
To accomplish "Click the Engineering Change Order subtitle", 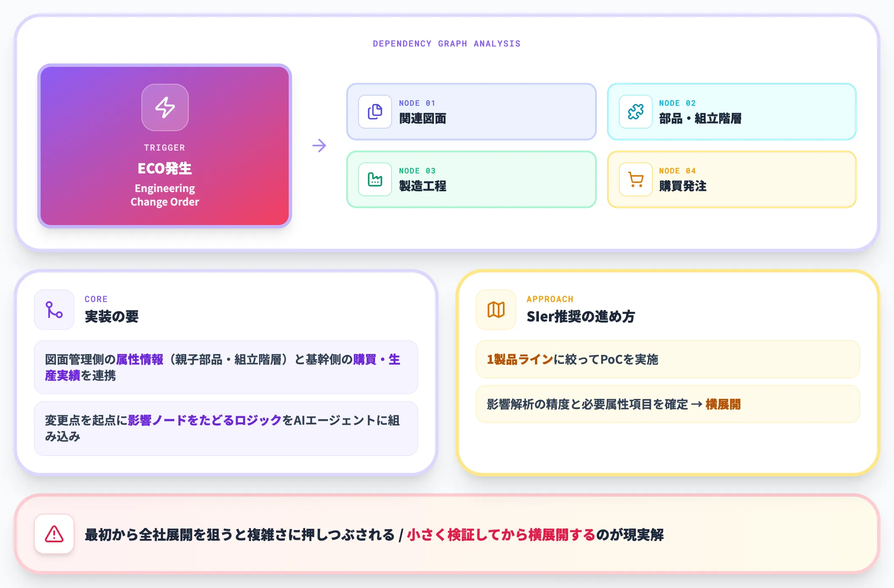I will (x=165, y=195).
